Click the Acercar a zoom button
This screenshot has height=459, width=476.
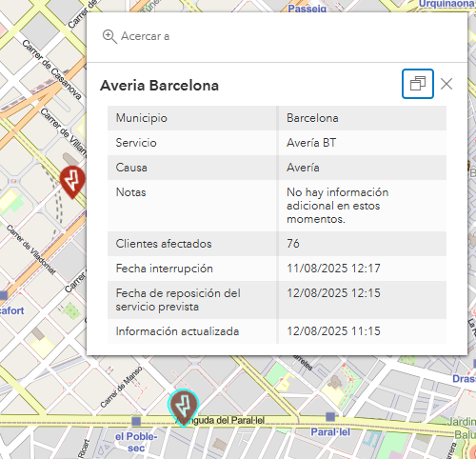point(136,36)
